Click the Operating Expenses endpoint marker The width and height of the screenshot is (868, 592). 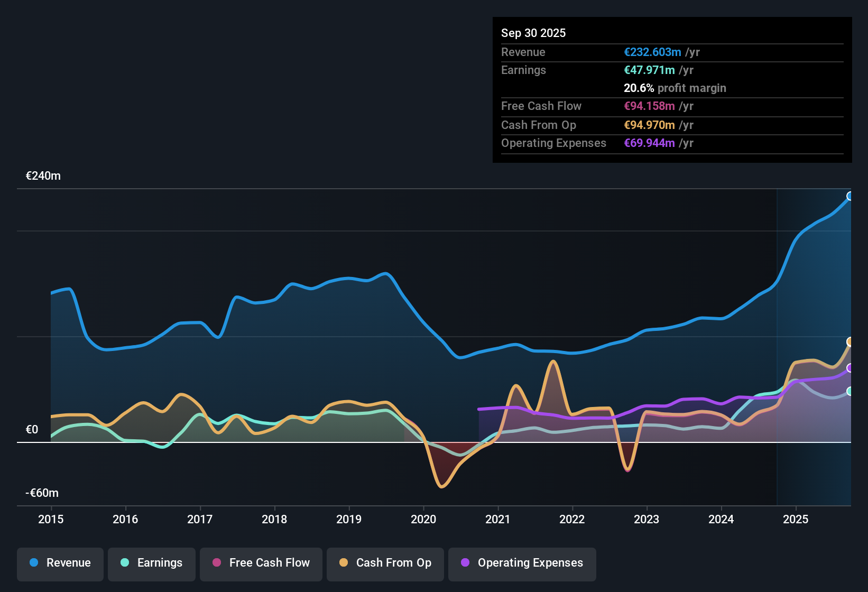851,368
